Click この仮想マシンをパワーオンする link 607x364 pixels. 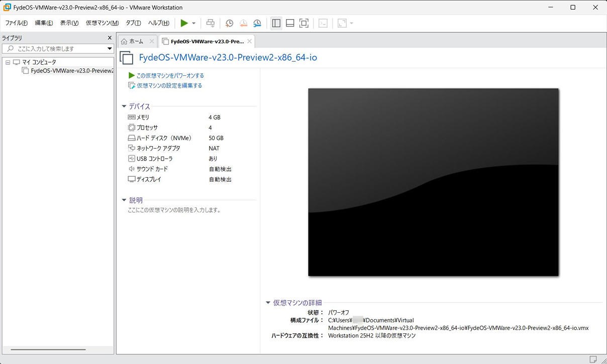click(170, 75)
